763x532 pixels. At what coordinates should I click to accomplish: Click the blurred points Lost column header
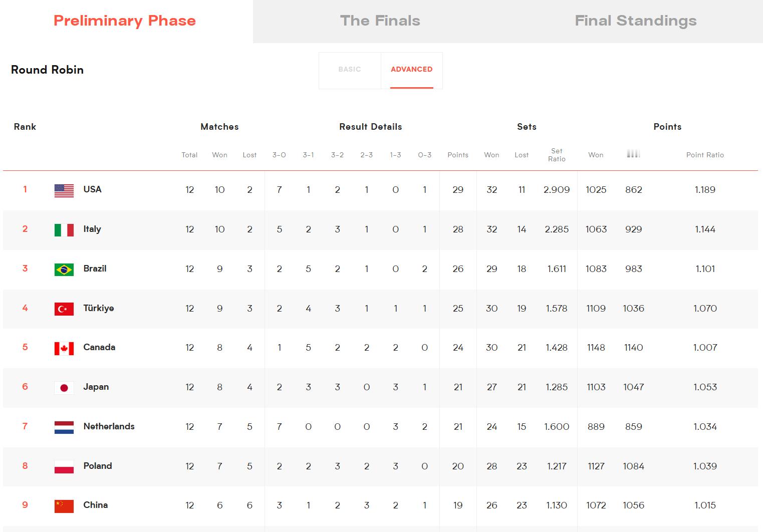[x=633, y=154]
